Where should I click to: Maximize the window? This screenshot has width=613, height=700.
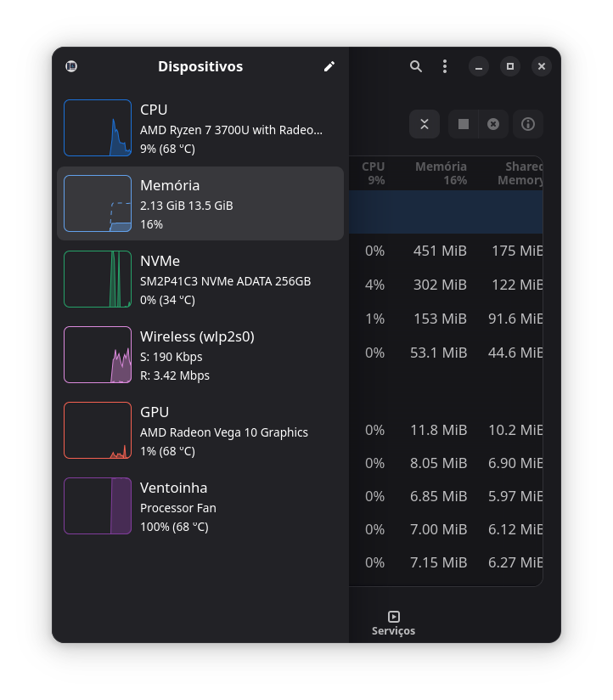[510, 66]
